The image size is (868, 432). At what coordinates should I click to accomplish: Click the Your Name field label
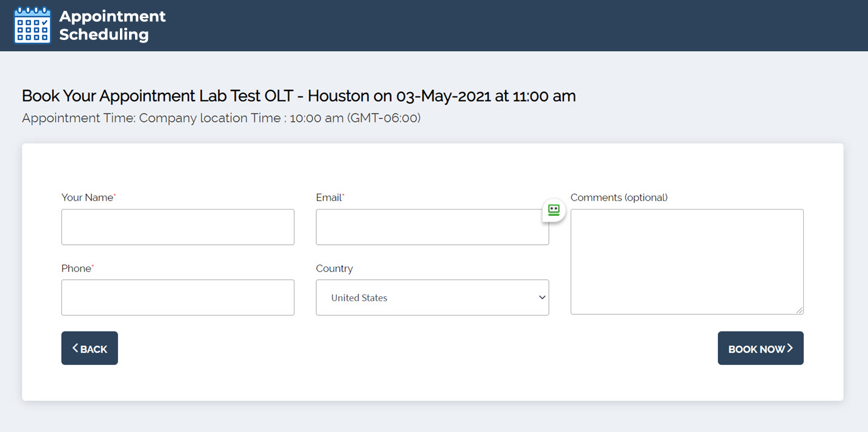tap(87, 198)
